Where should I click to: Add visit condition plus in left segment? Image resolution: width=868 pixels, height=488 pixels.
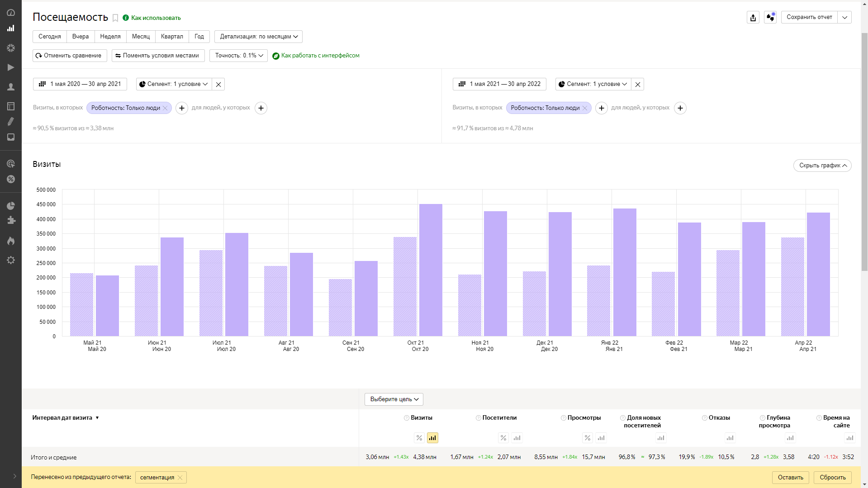pos(182,108)
